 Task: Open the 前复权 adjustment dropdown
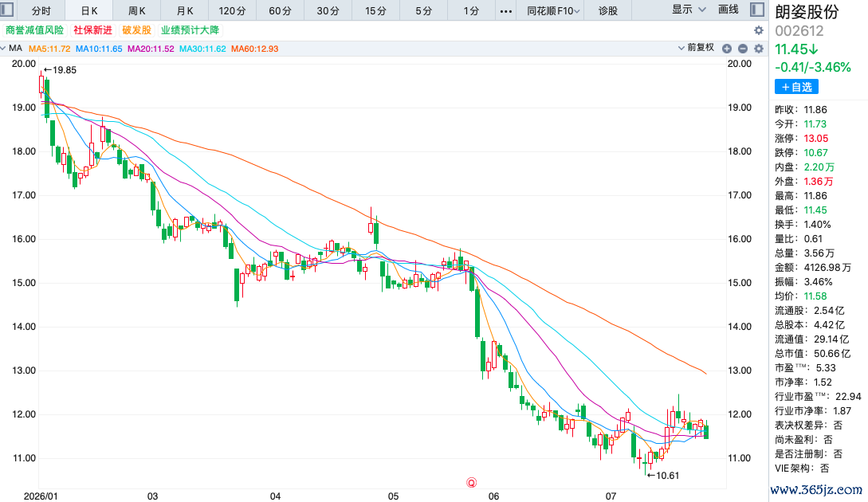[697, 48]
